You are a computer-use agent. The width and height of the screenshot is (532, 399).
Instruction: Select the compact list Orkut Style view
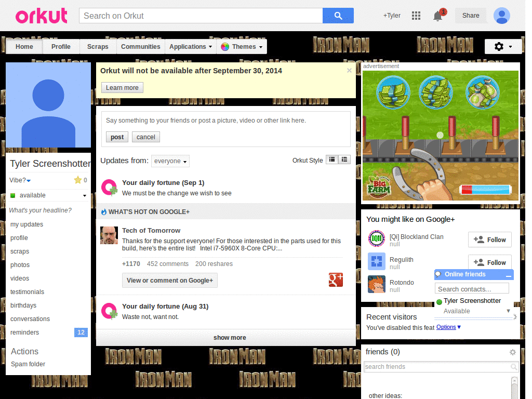[x=332, y=159]
